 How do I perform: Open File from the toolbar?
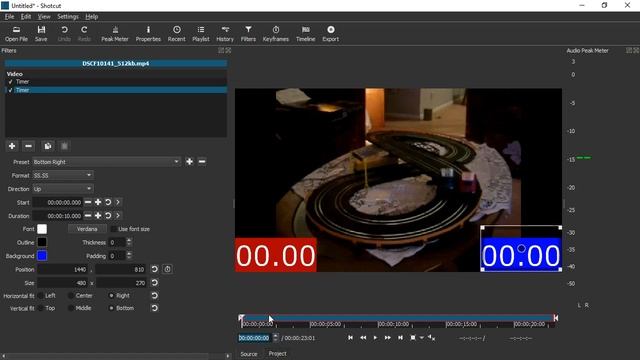click(16, 34)
